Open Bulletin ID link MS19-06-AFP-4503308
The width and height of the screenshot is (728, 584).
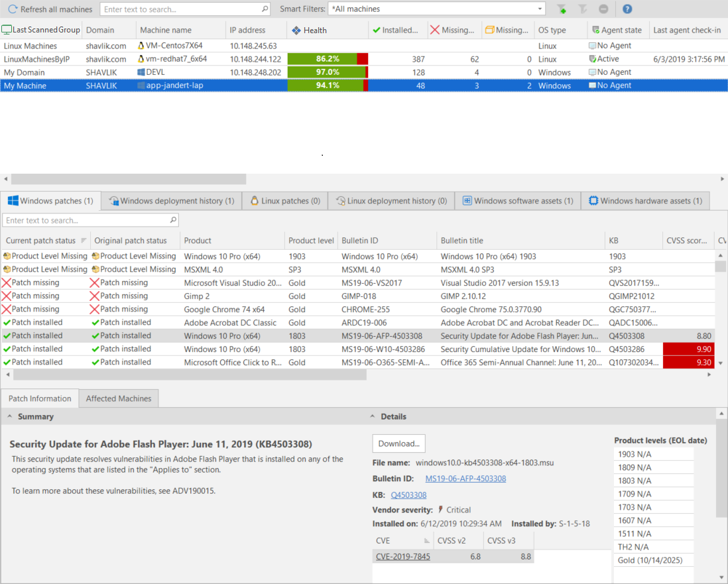pyautogui.click(x=465, y=479)
